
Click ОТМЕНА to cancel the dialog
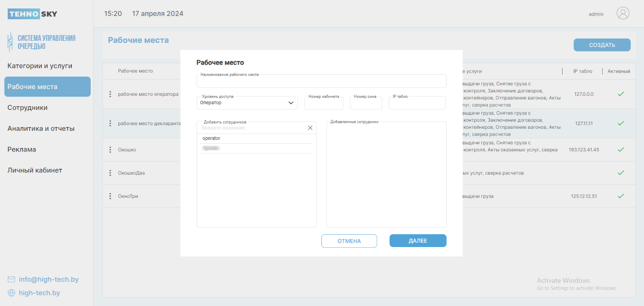click(x=349, y=241)
